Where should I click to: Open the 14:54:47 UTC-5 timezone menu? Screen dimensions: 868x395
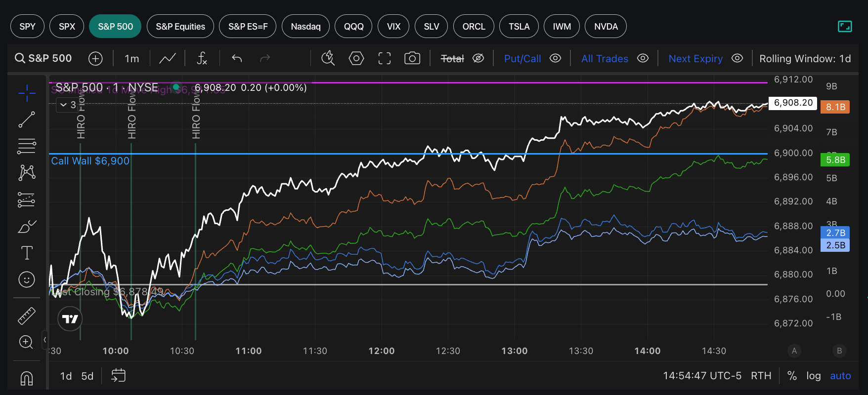pos(702,376)
